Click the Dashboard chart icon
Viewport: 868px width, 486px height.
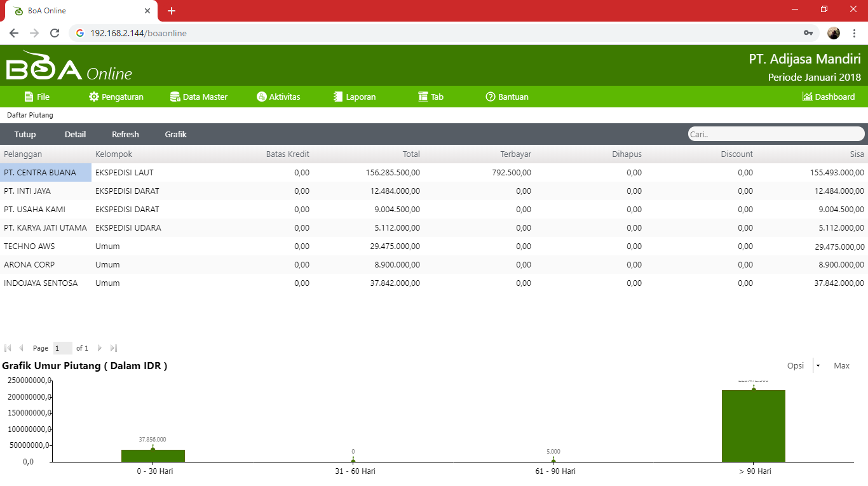pyautogui.click(x=807, y=97)
